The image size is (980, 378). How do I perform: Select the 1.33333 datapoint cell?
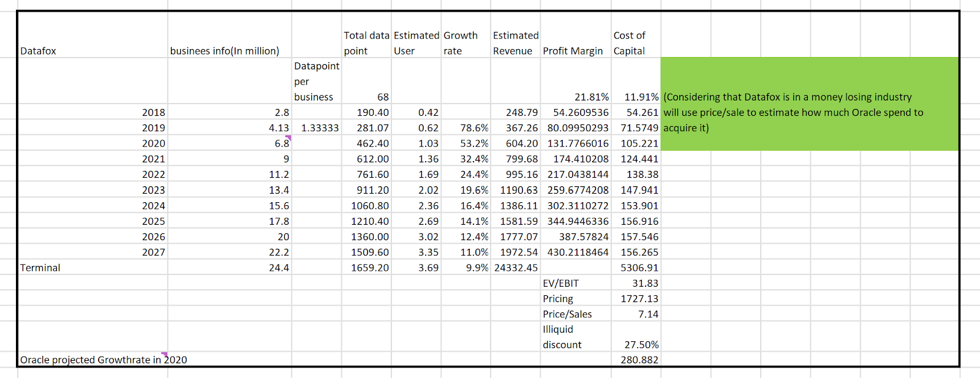tap(317, 127)
